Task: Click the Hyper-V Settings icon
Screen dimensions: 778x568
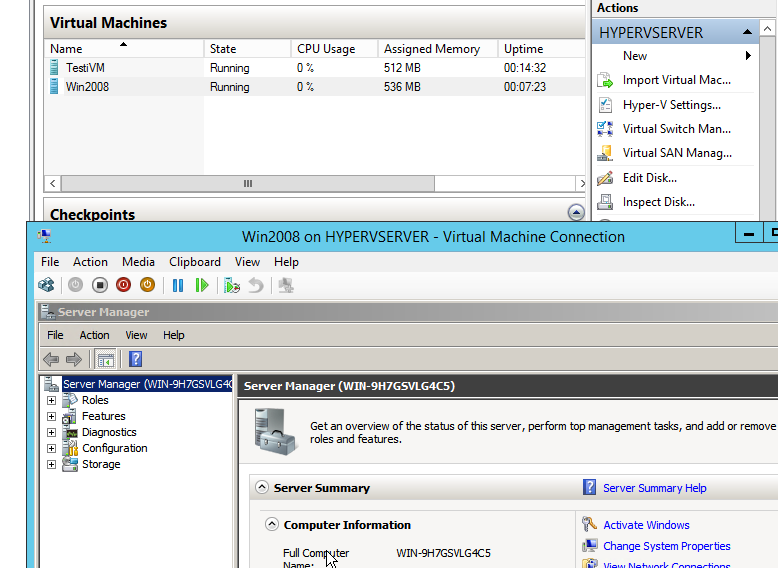Action: 605,105
